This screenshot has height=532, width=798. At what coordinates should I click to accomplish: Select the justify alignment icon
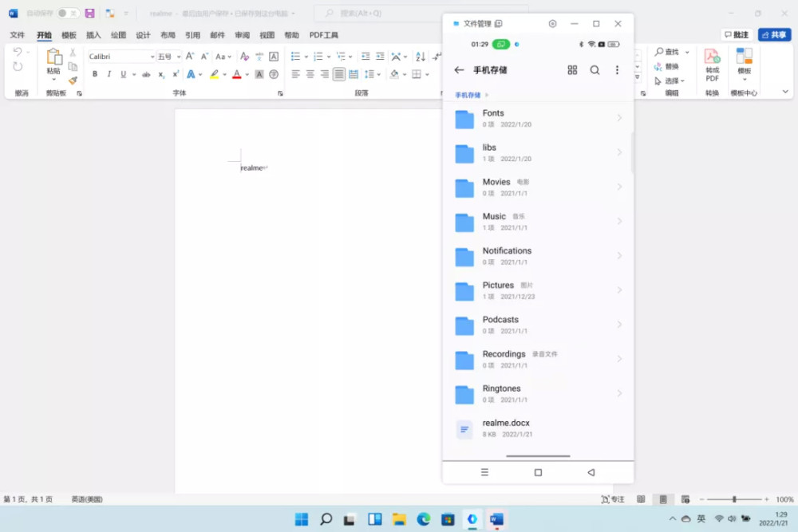(339, 74)
